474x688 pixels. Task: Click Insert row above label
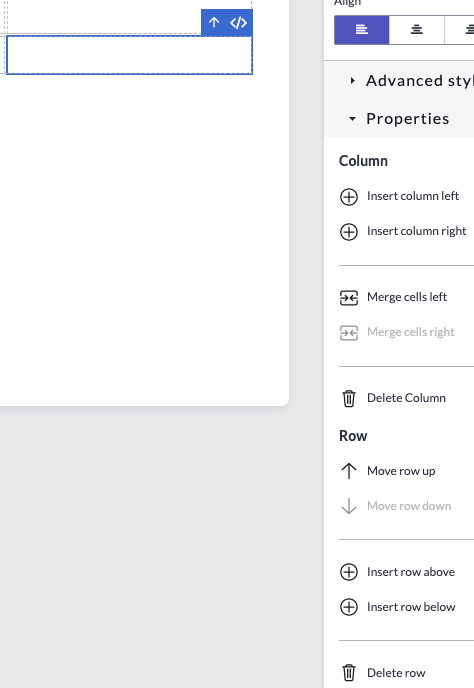pyautogui.click(x=411, y=572)
